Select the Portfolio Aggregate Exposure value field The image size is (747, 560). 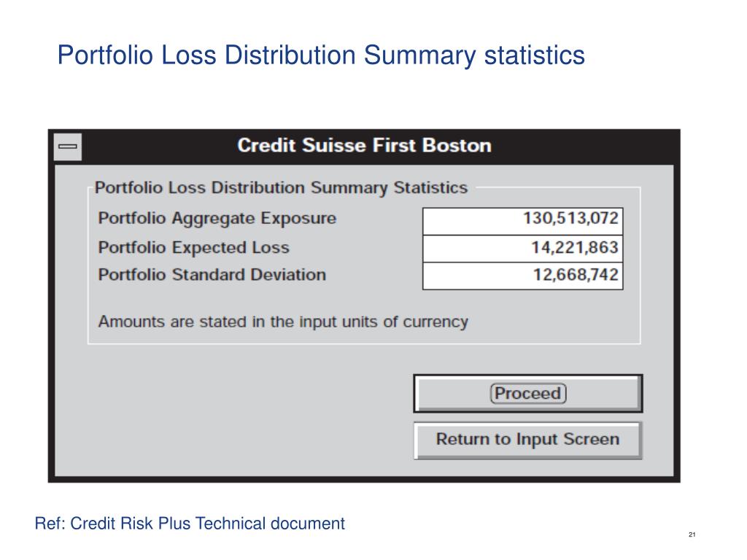click(522, 218)
